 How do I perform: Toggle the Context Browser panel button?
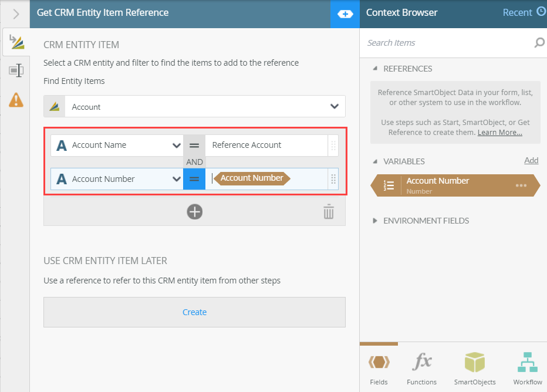tap(345, 13)
